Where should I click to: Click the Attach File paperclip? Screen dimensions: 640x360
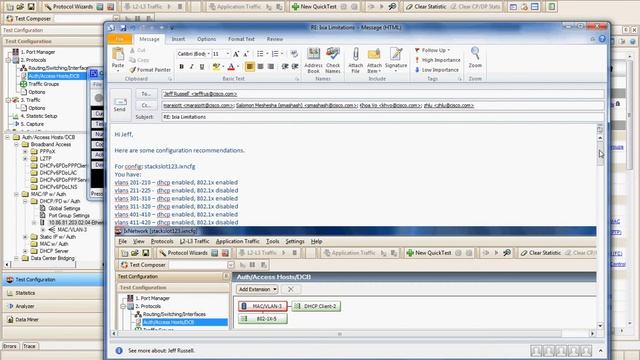coord(356,55)
